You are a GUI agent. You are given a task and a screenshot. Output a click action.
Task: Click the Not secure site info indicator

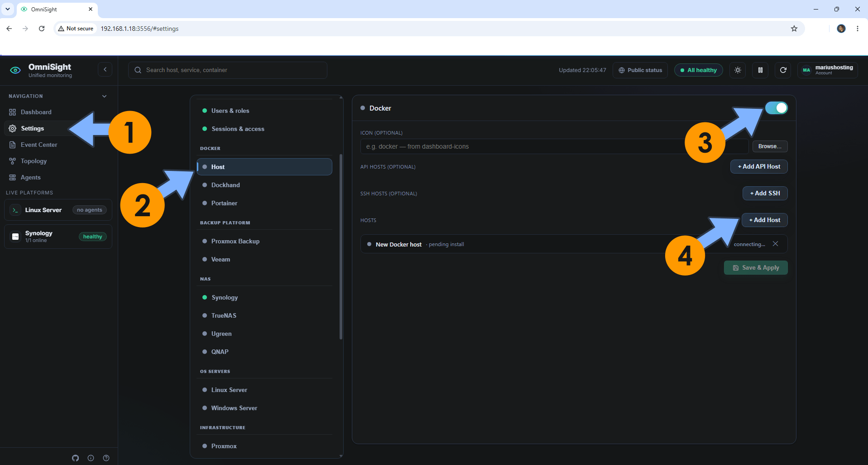tap(76, 29)
